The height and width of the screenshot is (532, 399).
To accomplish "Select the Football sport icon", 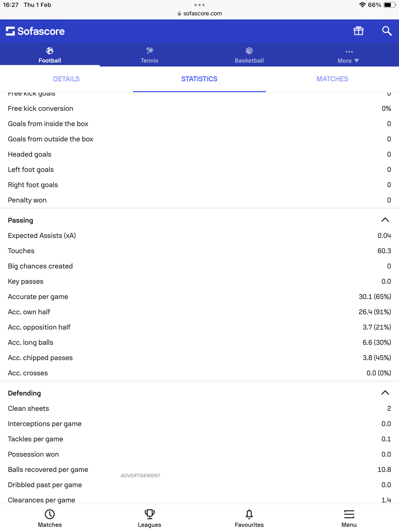I will 50,51.
